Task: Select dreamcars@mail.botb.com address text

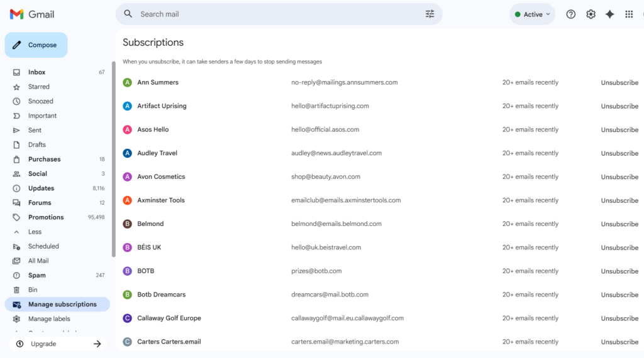Action: pyautogui.click(x=330, y=295)
